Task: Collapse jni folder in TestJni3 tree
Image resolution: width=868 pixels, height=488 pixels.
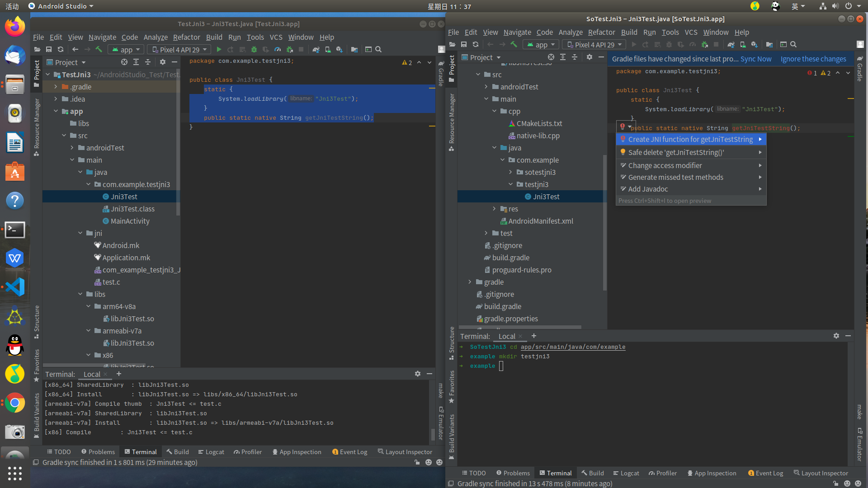Action: (80, 233)
